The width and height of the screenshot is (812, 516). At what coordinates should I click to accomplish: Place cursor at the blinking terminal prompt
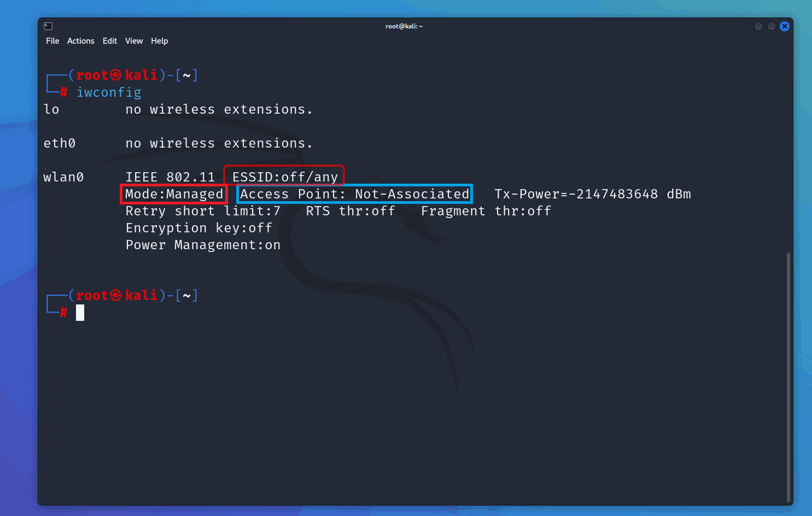coord(79,312)
